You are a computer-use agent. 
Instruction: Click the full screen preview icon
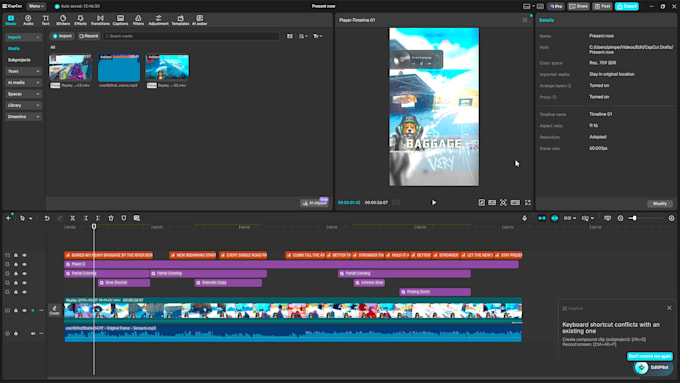point(528,203)
